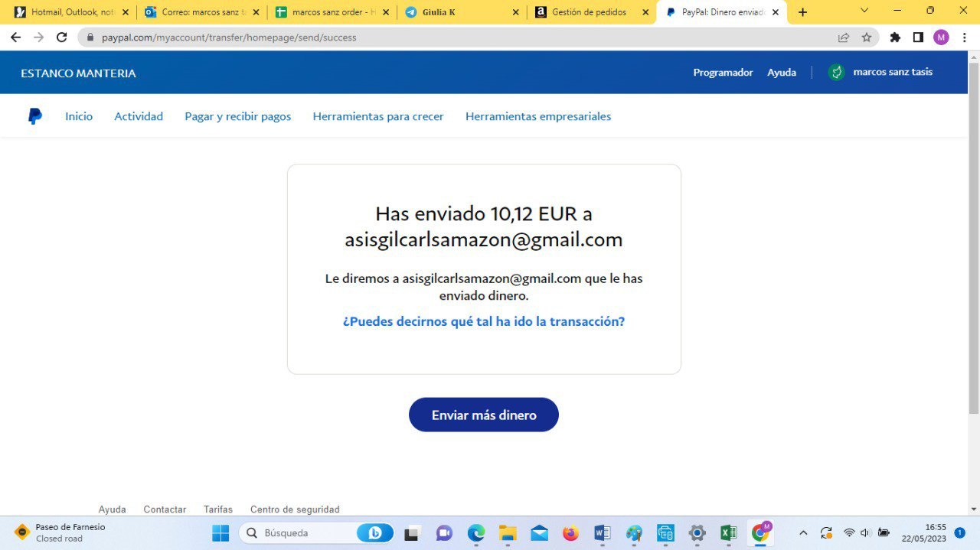Click the transaction feedback question link
This screenshot has width=980, height=550.
click(x=484, y=321)
